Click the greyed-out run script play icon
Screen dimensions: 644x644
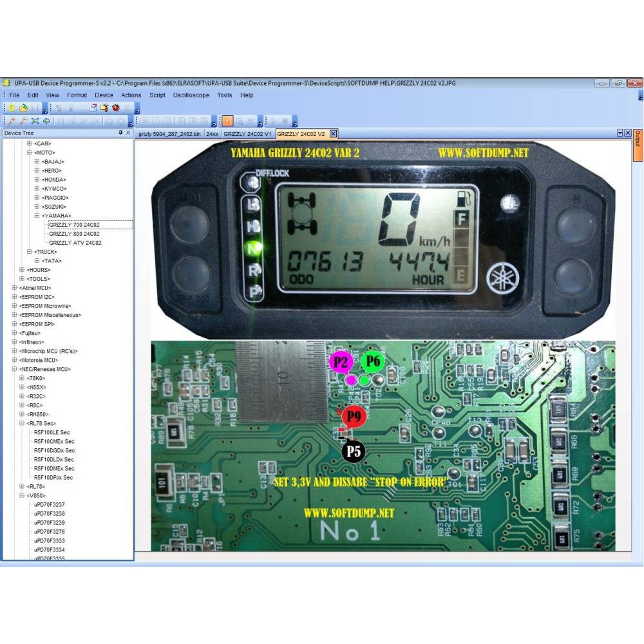point(273,121)
